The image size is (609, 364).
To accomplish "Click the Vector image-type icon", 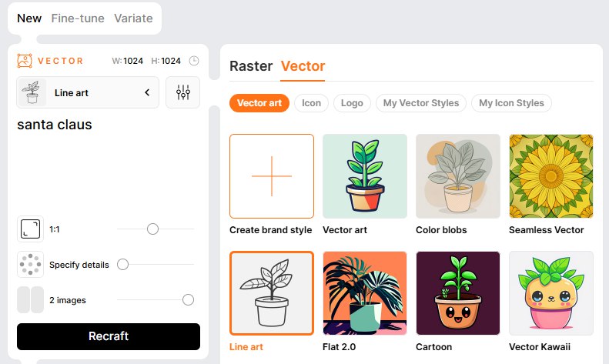I will [25, 61].
